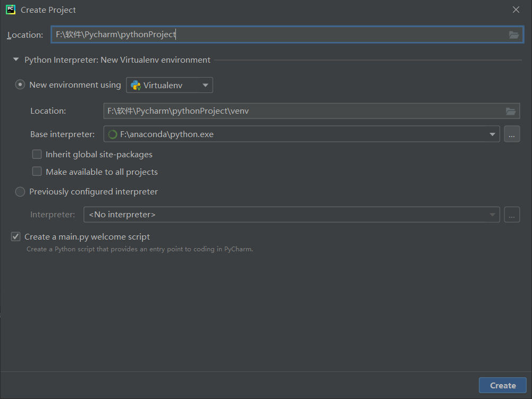Screen dimensions: 532x399
Task: Check Make available to all projects
Action: [37, 172]
